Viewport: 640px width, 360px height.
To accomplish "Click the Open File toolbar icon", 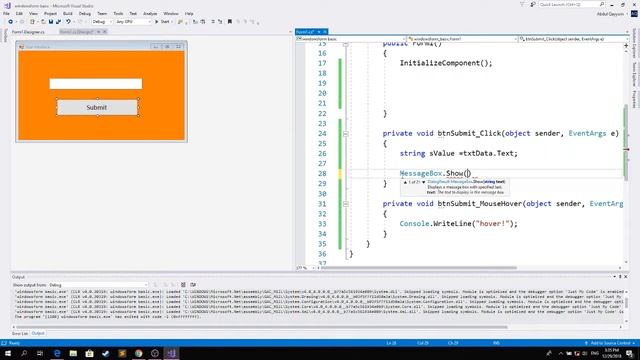I will 43,22.
